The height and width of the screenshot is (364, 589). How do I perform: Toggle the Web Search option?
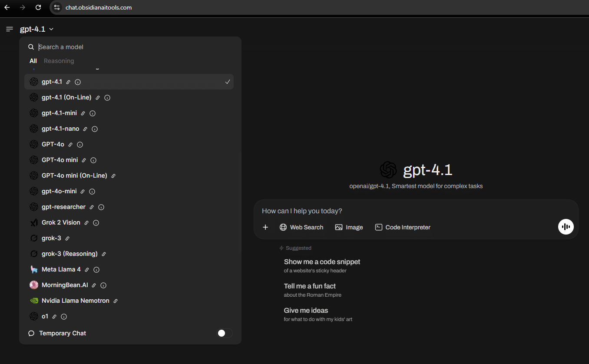pyautogui.click(x=301, y=227)
